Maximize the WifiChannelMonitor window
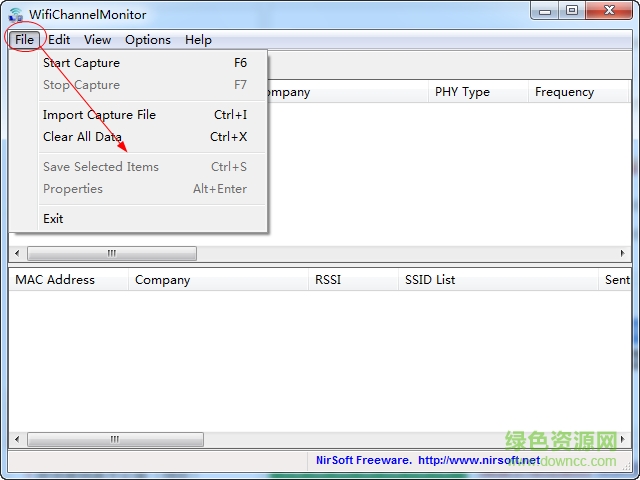Screen dimensions: 640x480 pos(571,11)
